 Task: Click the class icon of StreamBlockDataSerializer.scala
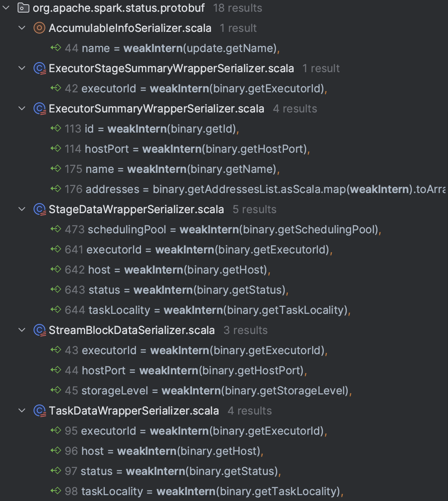click(39, 330)
